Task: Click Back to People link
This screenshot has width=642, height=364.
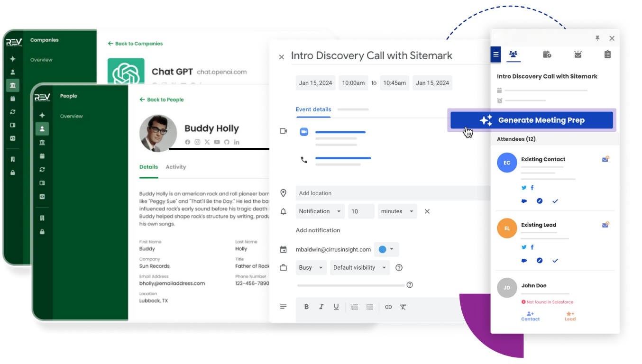Action: [162, 100]
